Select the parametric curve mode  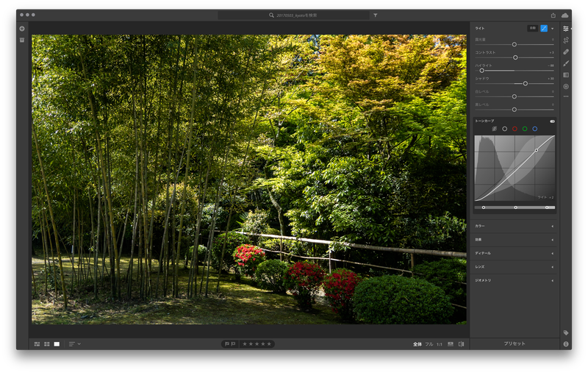(x=495, y=129)
